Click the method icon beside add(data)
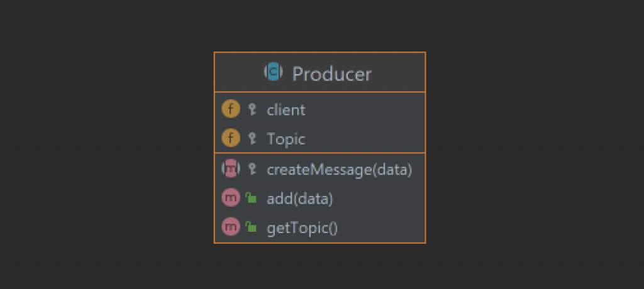Viewport: 644px width, 289px height. coord(231,199)
